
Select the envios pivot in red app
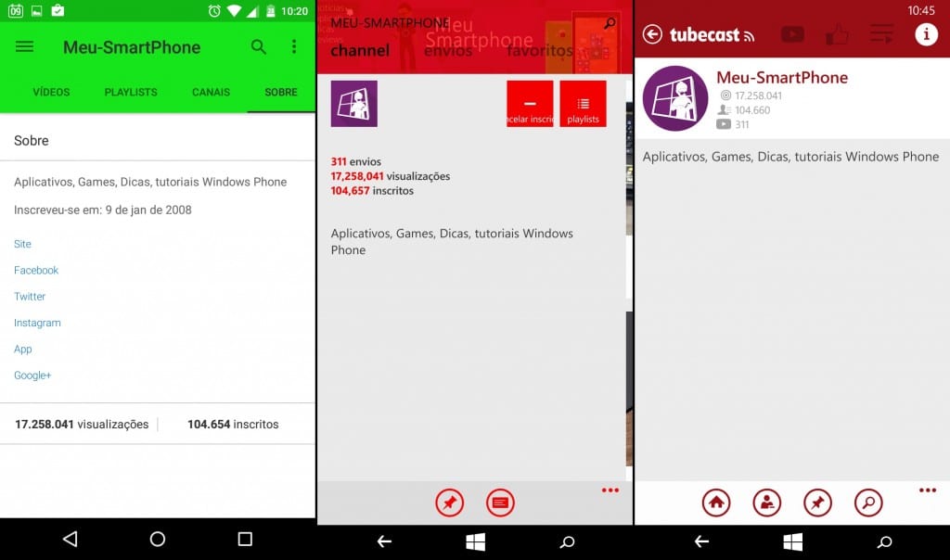click(x=448, y=50)
